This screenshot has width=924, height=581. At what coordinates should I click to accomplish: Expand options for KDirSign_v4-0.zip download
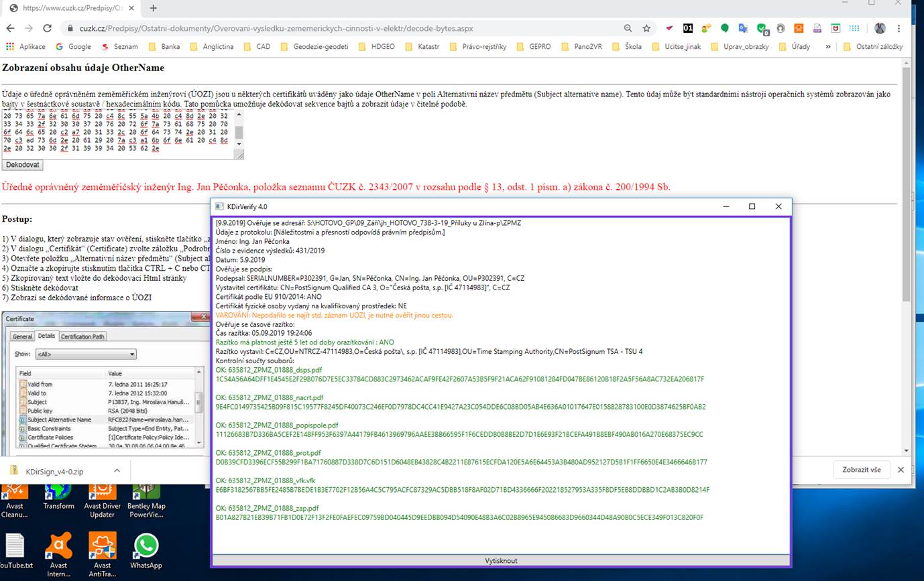[117, 470]
